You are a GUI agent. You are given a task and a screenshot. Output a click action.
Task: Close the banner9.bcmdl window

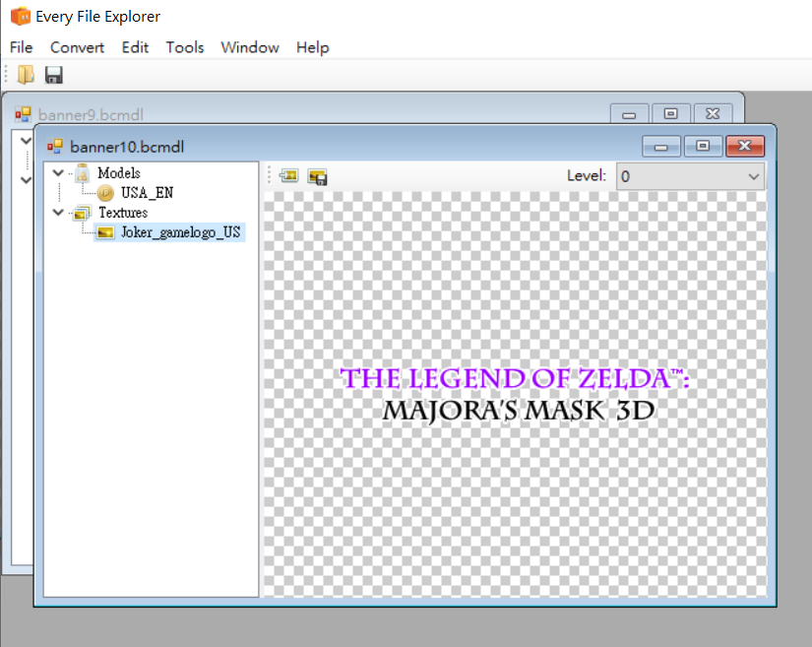(x=713, y=114)
